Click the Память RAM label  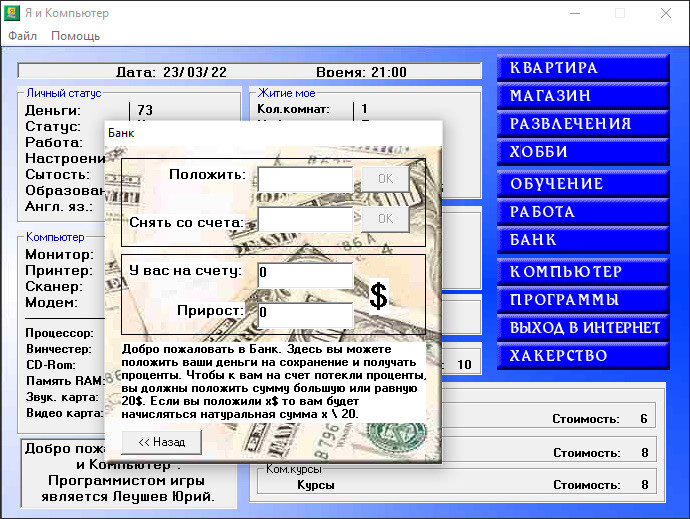[x=65, y=381]
